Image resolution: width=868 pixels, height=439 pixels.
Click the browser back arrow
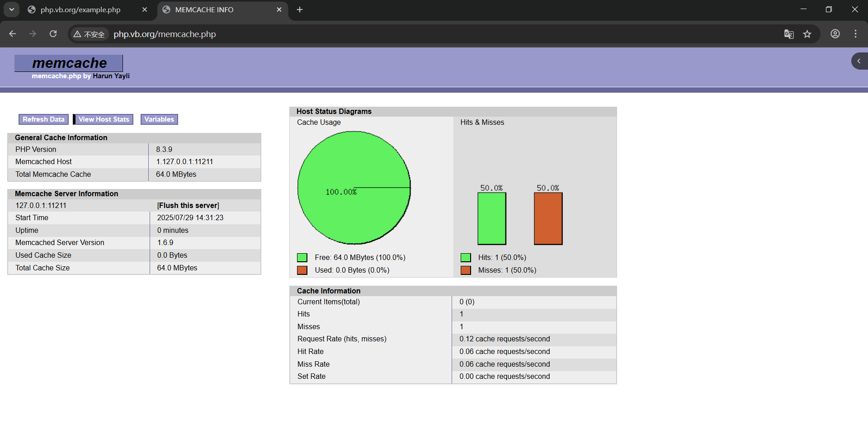tap(13, 34)
